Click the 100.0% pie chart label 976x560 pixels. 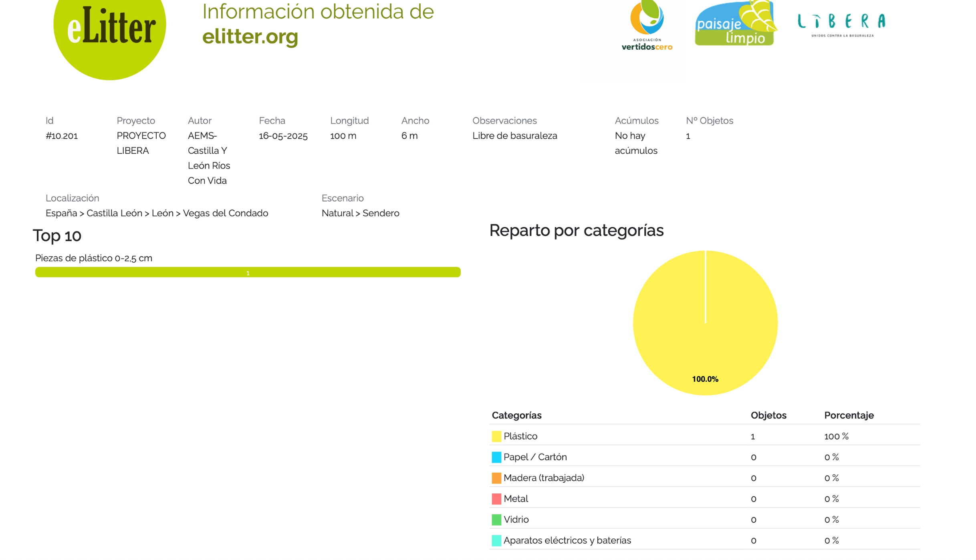tap(705, 379)
